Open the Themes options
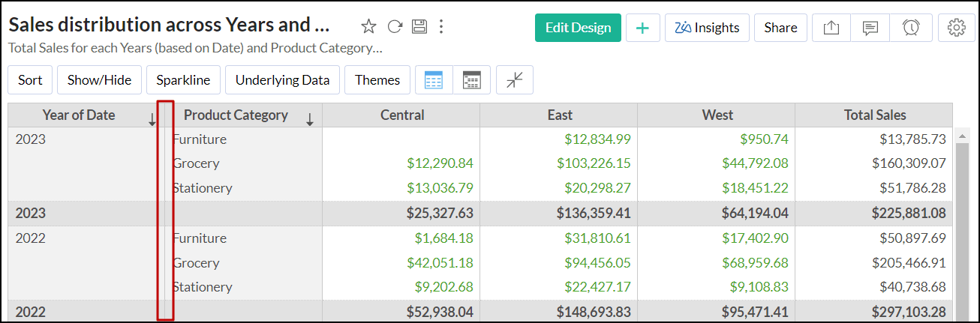Viewport: 980px width, 323px height. [x=377, y=80]
